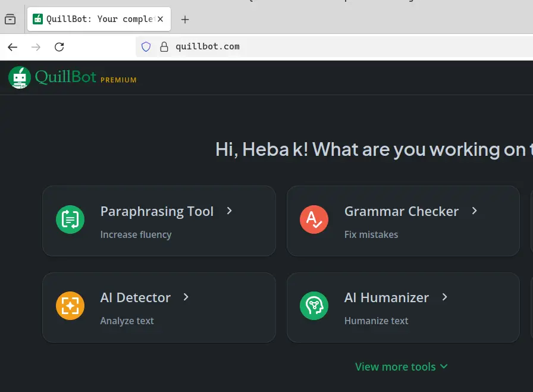Open a new browser tab
This screenshot has width=533, height=392.
point(185,20)
